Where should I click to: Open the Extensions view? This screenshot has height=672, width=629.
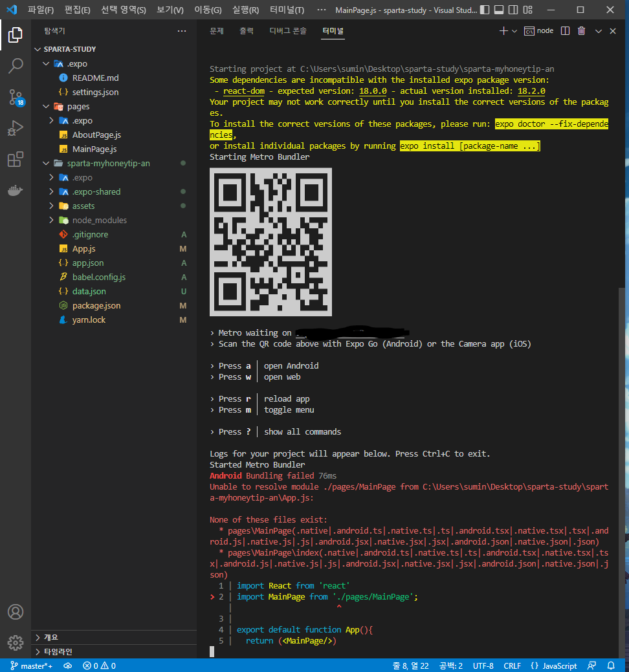(16, 159)
